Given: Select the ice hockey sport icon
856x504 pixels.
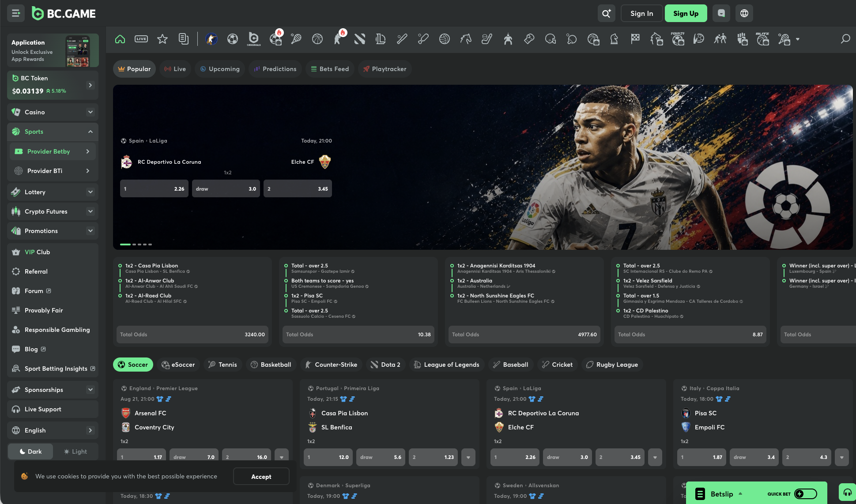Looking at the screenshot, I should 487,39.
